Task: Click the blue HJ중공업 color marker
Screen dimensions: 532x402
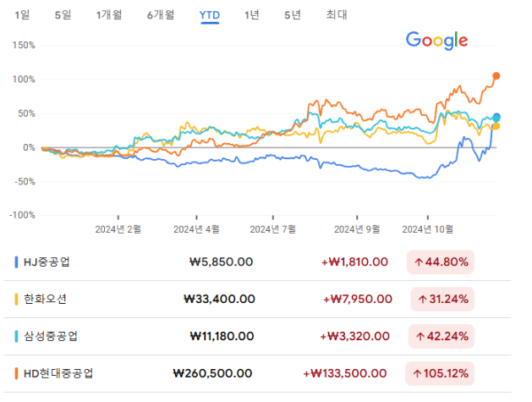Action: [16, 262]
